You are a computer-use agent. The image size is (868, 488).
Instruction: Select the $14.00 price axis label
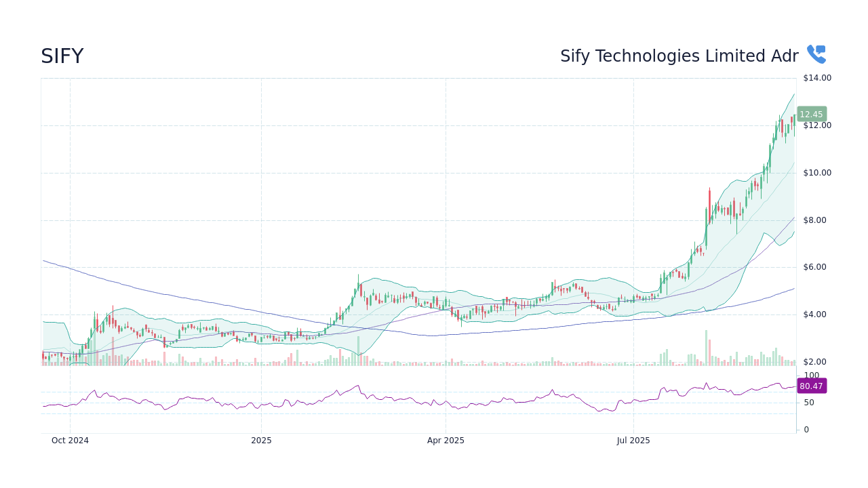(815, 77)
